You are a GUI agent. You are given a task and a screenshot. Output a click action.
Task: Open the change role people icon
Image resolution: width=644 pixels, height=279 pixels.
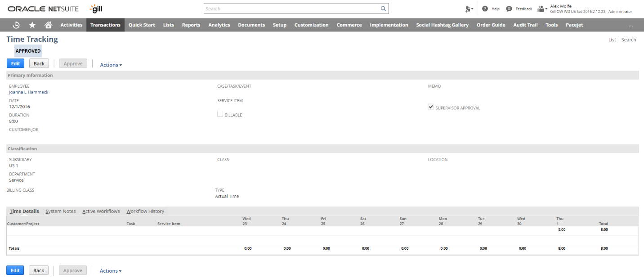point(542,9)
